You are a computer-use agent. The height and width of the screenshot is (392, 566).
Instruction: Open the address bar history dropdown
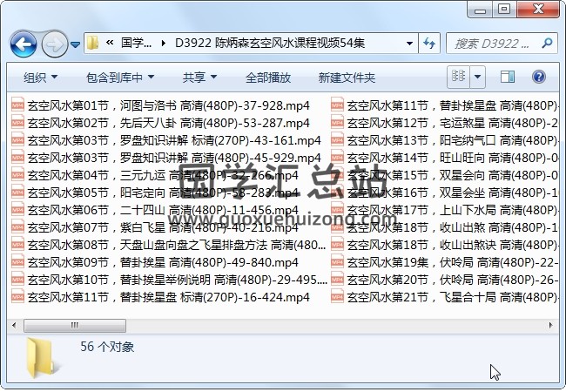pyautogui.click(x=410, y=44)
